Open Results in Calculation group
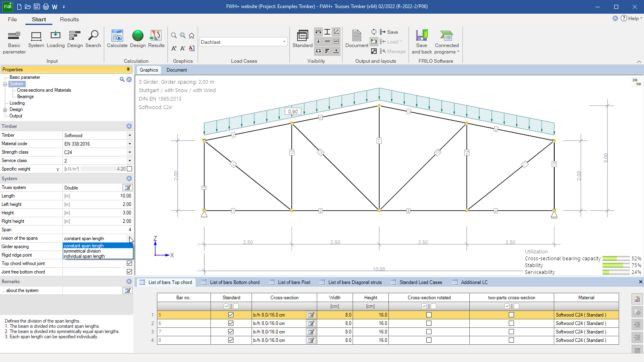This screenshot has width=644, height=362. click(156, 39)
